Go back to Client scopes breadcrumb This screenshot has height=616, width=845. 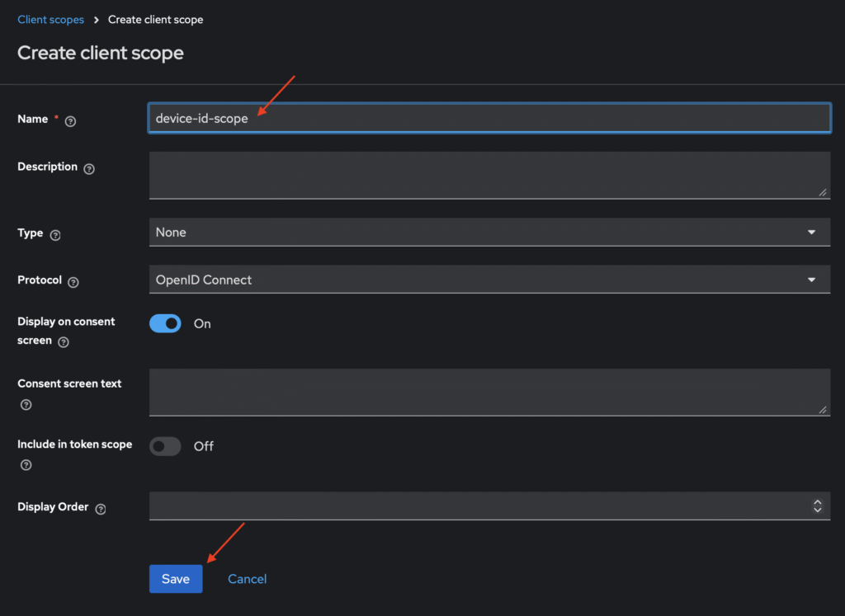pyautogui.click(x=50, y=20)
